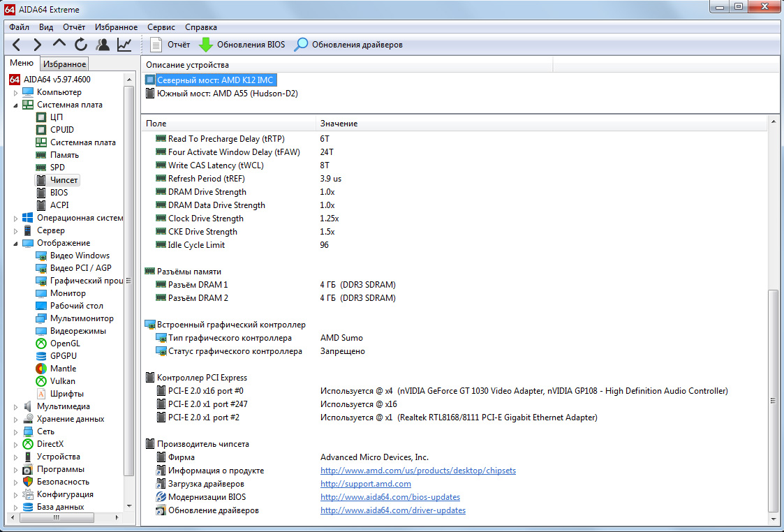784x532 pixels.
Task: Open the Вид menu
Action: 46,27
